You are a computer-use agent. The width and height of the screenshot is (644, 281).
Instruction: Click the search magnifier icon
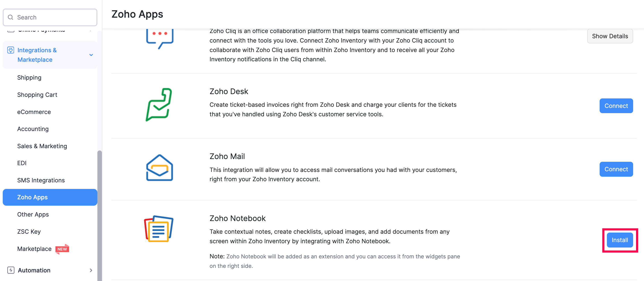click(x=10, y=17)
